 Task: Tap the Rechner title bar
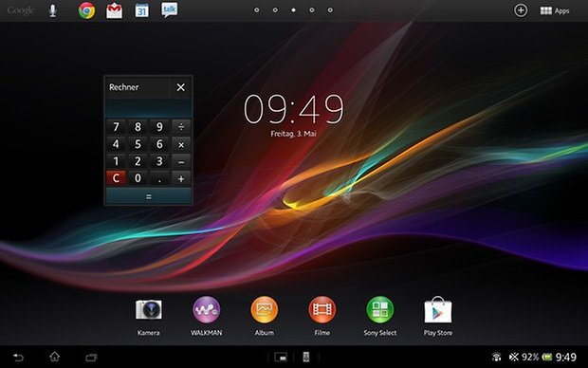pos(138,87)
